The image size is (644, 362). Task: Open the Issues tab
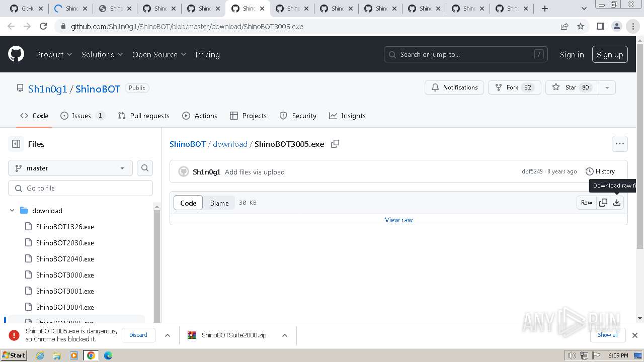tap(83, 116)
